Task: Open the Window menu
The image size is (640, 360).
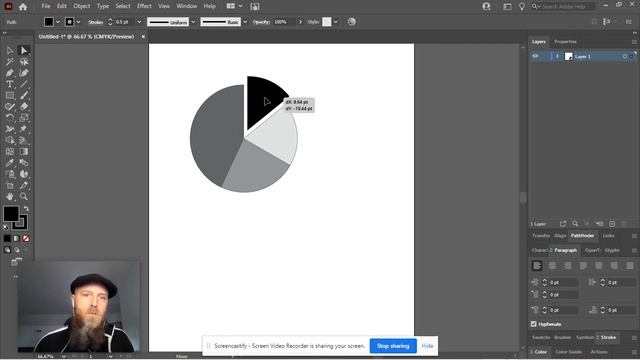Action: pyautogui.click(x=187, y=6)
